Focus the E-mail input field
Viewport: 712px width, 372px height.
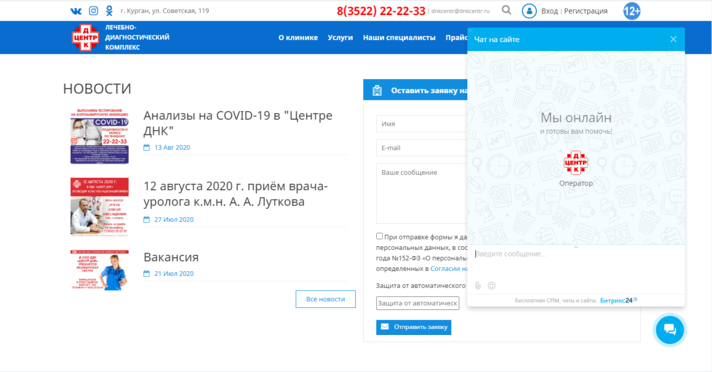pyautogui.click(x=422, y=148)
